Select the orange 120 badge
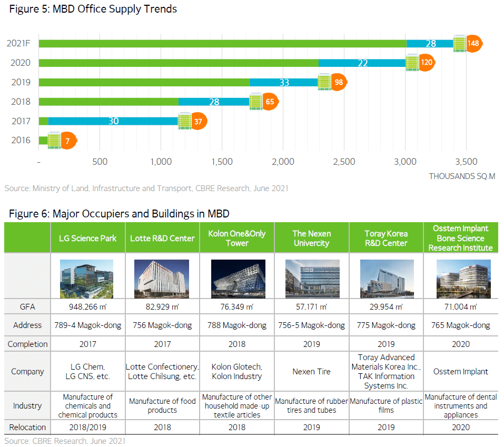Screen dimensions: 504x447 (x=427, y=63)
